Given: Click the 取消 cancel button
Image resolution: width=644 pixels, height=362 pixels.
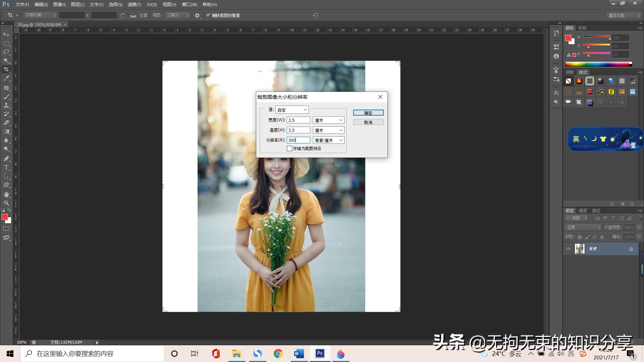Looking at the screenshot, I should click(x=368, y=122).
